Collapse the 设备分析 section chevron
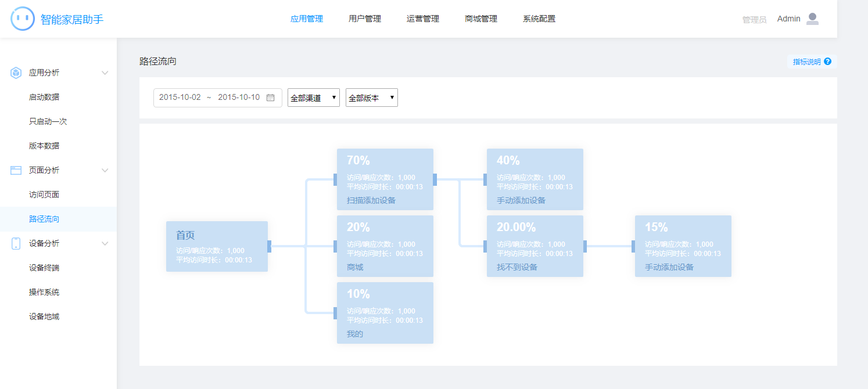The height and width of the screenshot is (389, 868). point(105,243)
